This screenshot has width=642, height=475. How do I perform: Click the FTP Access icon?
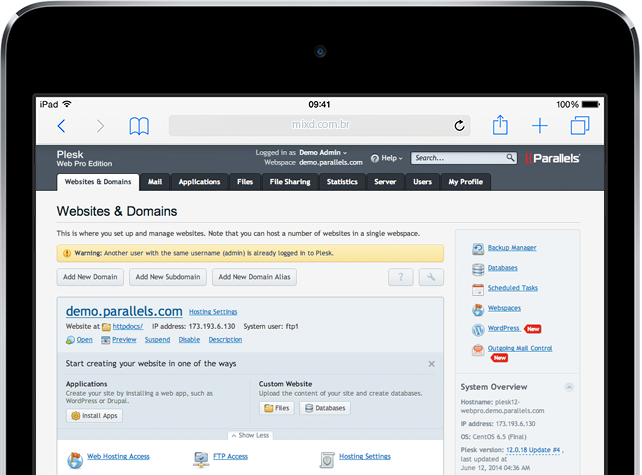(x=201, y=459)
